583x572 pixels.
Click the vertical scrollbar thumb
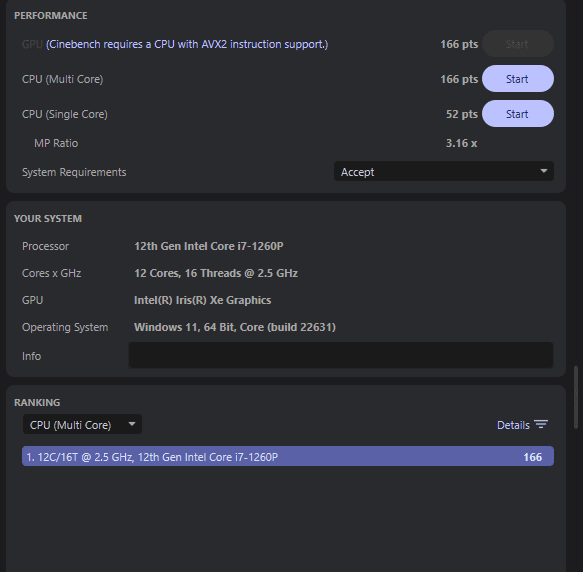(576, 397)
